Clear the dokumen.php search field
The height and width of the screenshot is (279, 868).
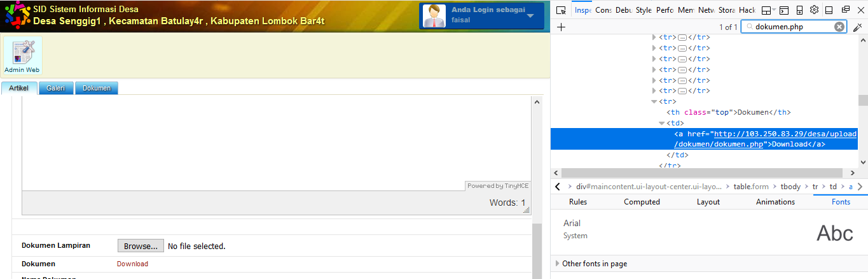tap(839, 27)
